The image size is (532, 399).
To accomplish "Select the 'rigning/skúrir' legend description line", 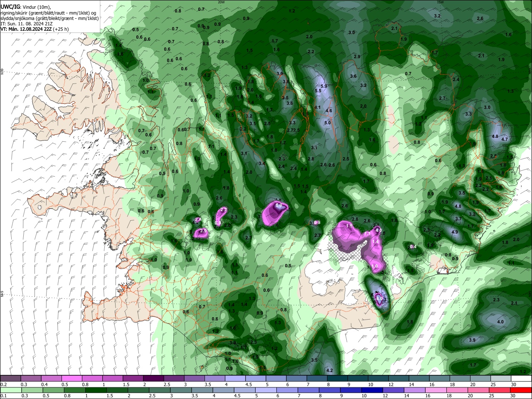I will click(x=48, y=13).
